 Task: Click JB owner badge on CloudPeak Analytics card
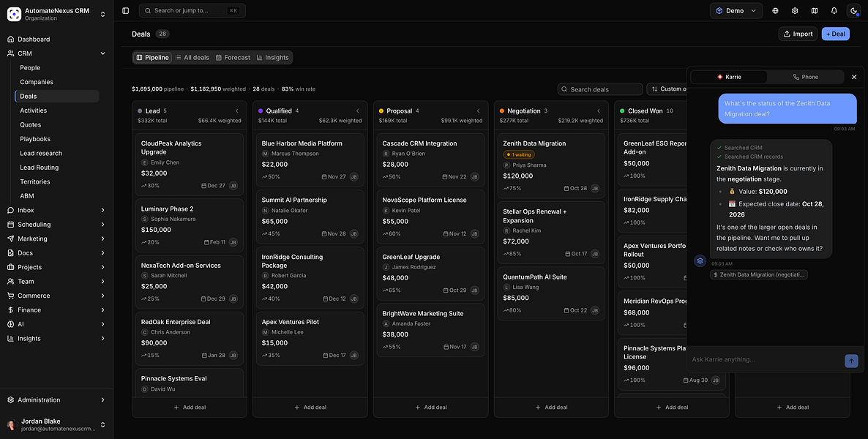click(233, 185)
